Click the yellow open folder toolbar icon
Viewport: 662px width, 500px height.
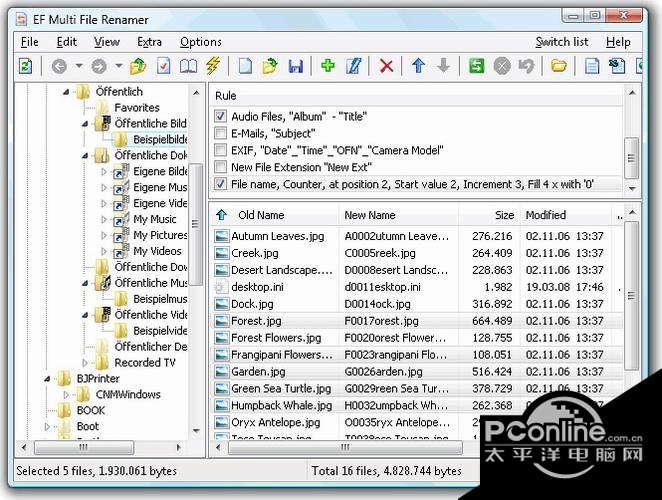pyautogui.click(x=559, y=66)
